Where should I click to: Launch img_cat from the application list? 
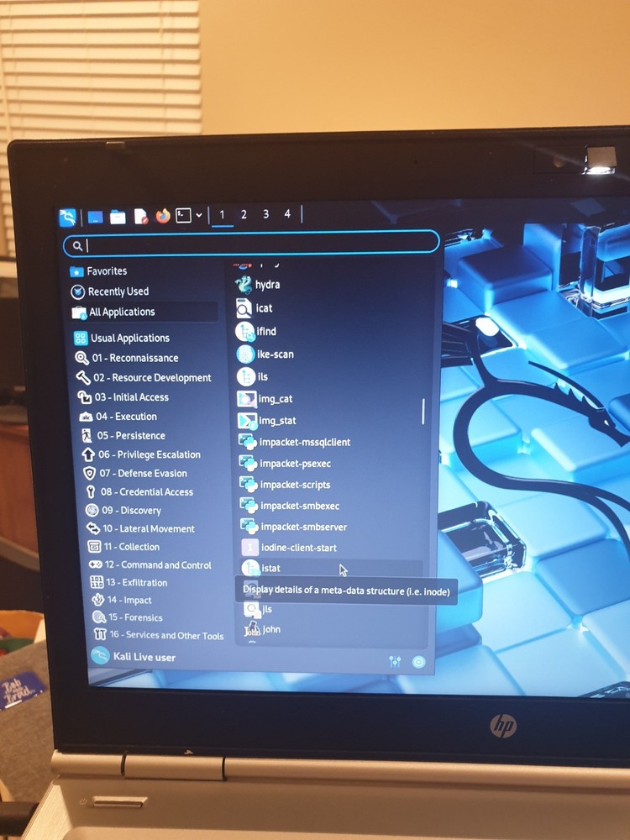coord(328,398)
